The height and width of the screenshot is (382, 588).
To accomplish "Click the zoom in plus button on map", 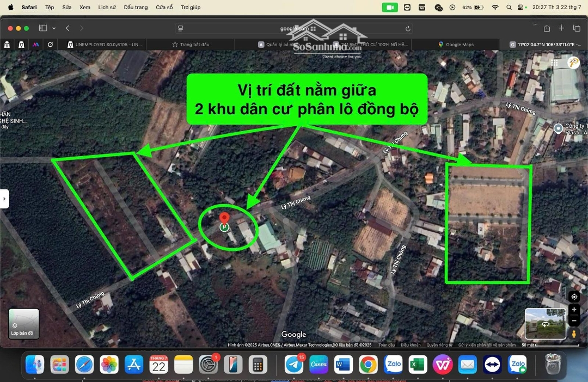I will tap(574, 310).
